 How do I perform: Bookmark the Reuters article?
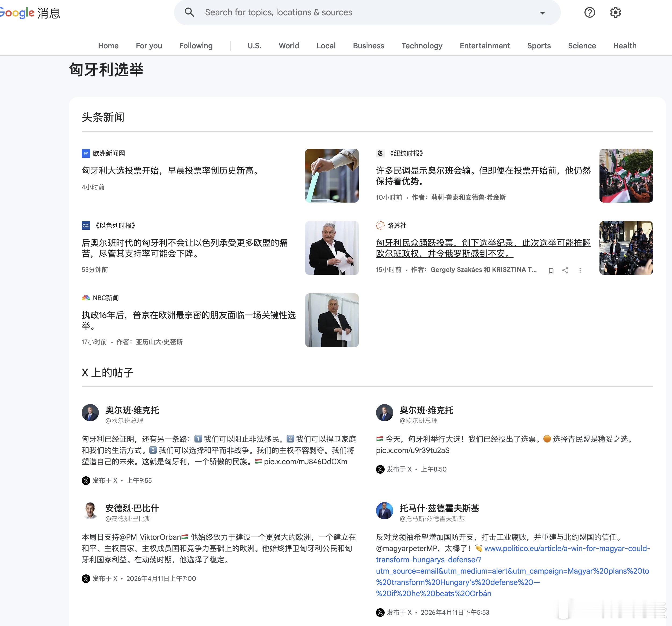click(551, 270)
